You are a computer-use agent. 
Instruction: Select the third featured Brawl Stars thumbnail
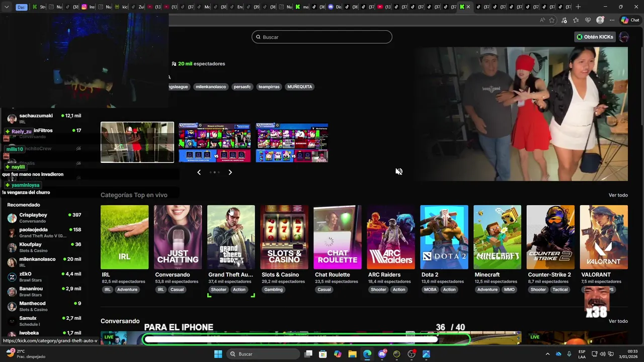(292, 143)
